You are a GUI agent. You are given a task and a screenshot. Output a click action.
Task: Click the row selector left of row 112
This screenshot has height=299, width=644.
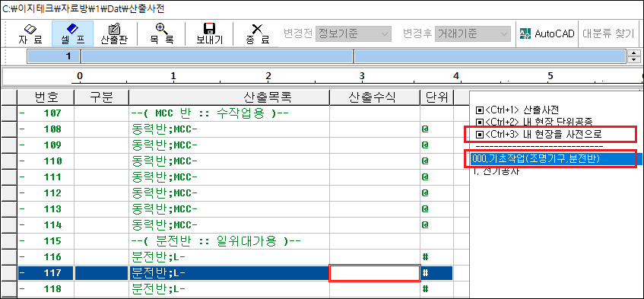[8, 192]
